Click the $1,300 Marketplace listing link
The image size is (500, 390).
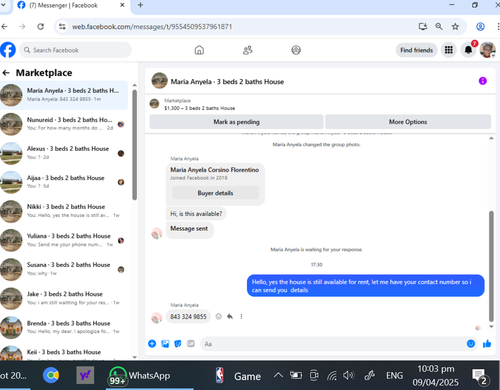(199, 108)
